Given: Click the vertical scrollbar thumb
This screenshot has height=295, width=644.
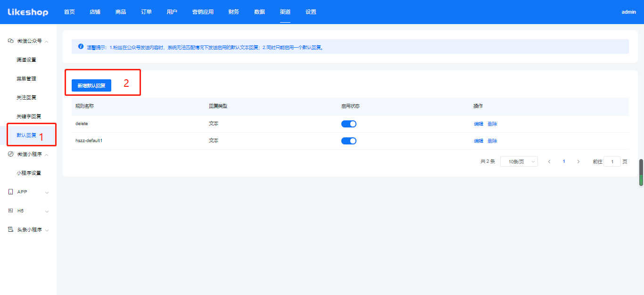Looking at the screenshot, I should [641, 173].
